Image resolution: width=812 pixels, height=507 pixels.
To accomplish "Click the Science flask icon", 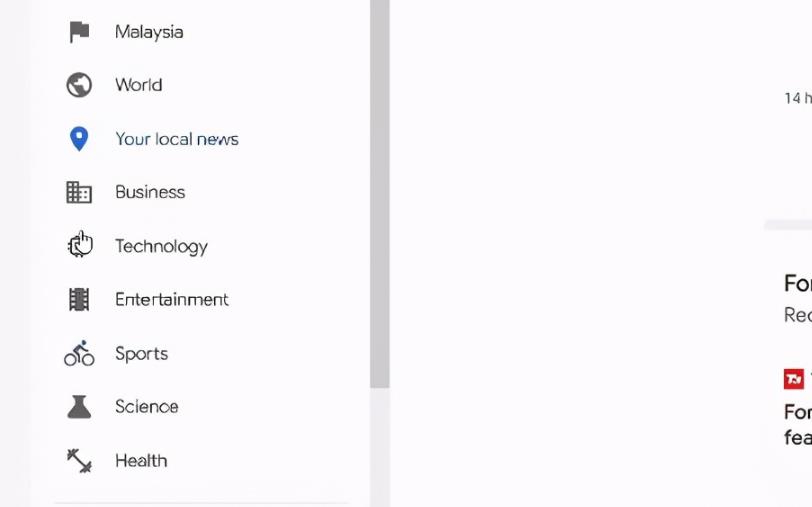I will coord(79,407).
